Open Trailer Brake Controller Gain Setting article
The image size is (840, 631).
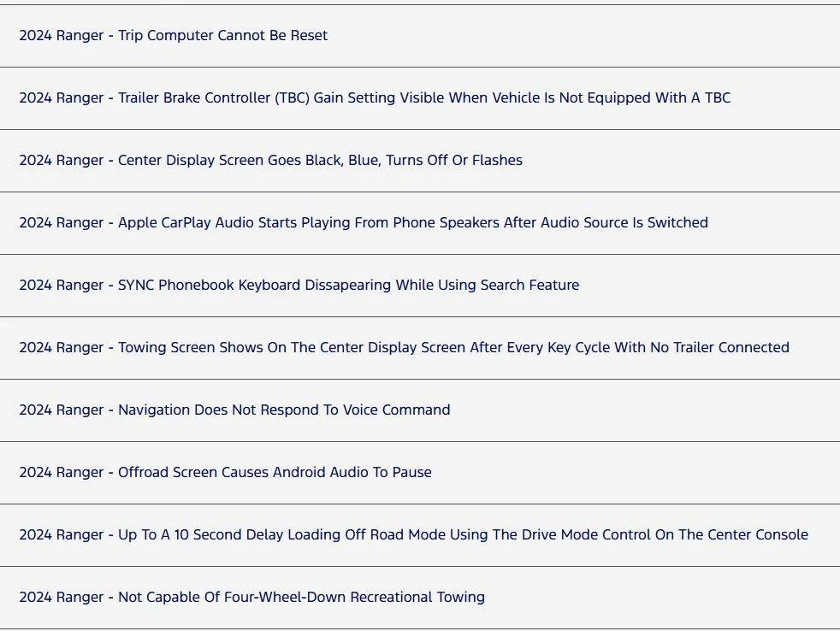(375, 98)
